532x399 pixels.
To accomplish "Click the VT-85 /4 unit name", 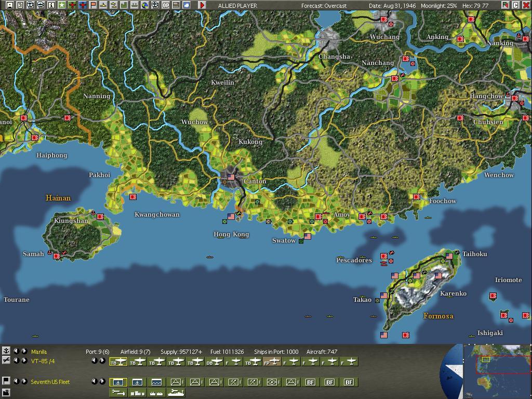I will (43, 361).
